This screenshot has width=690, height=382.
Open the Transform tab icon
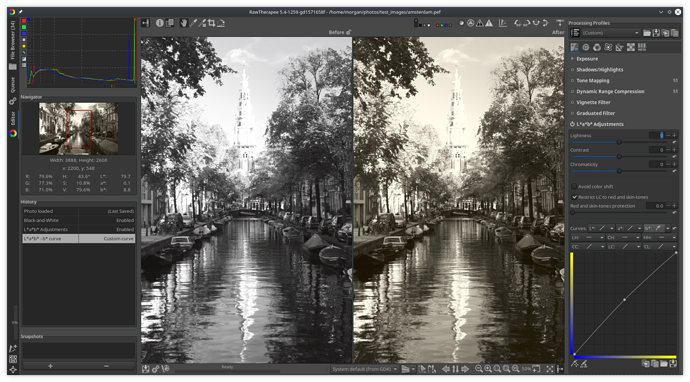619,47
